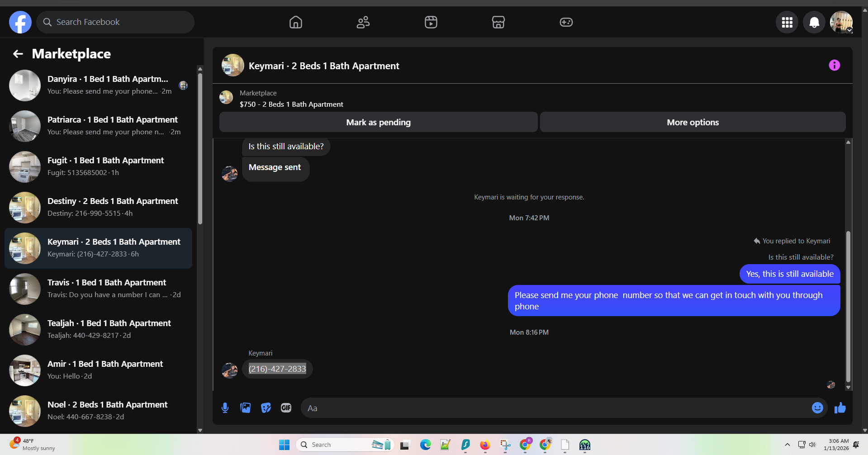Open conversation information purple icon
Image resolution: width=868 pixels, height=455 pixels.
(x=834, y=65)
